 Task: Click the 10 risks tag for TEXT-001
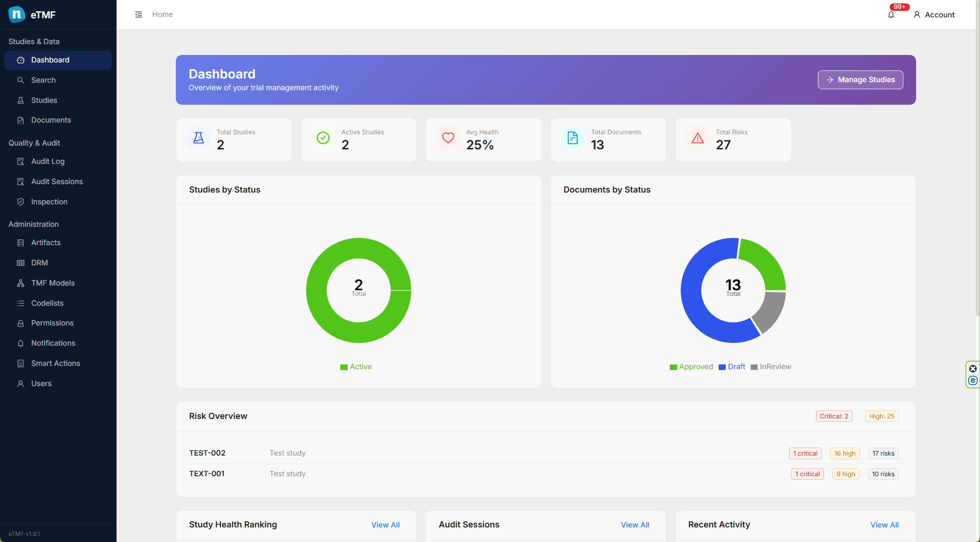tap(883, 474)
